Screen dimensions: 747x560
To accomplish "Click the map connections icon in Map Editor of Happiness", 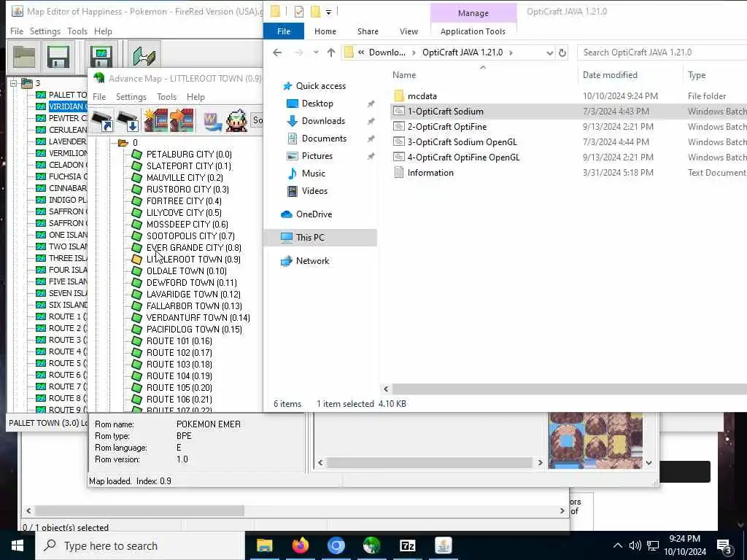I will [144, 56].
